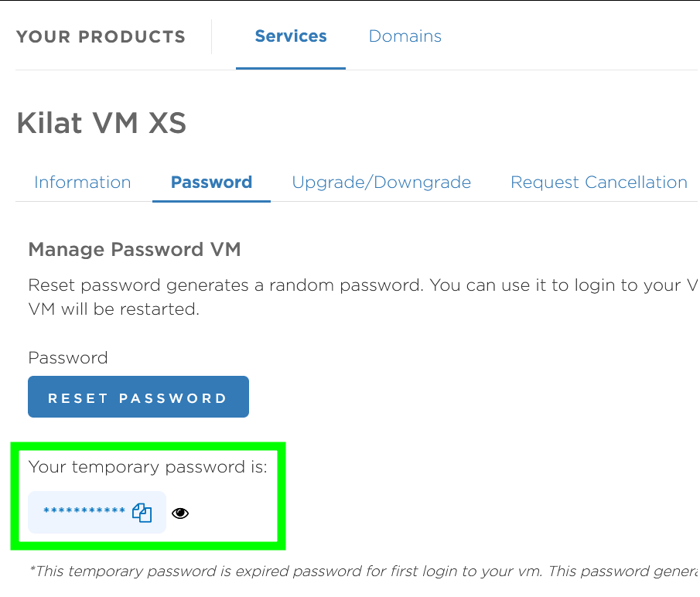This screenshot has height=597, width=700.
Task: Open the Upgrade/Downgrade tab
Action: [x=381, y=183]
